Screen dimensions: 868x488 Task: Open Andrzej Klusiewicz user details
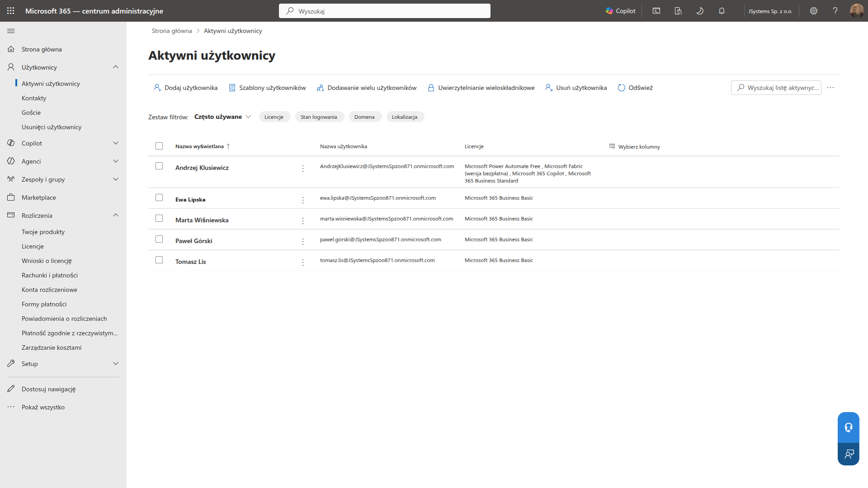click(202, 168)
